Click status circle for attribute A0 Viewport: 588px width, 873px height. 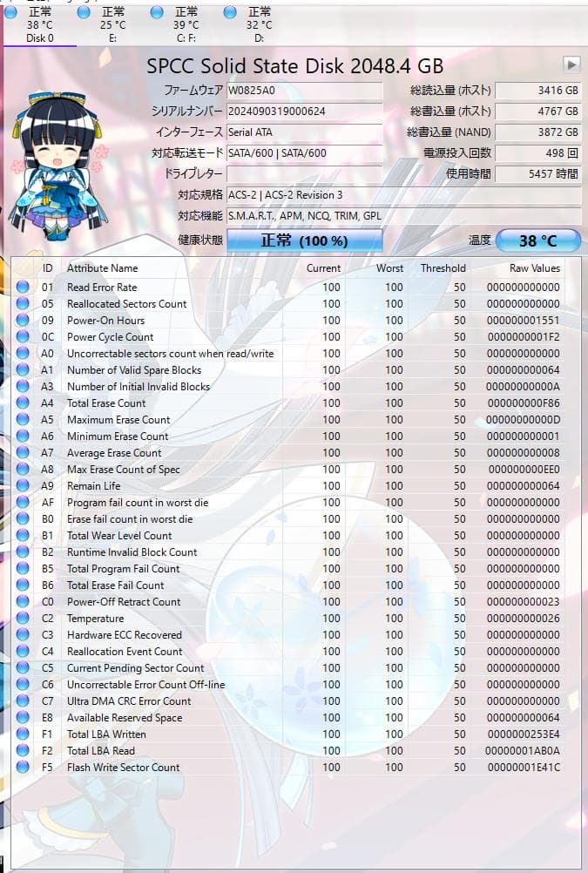click(x=23, y=354)
